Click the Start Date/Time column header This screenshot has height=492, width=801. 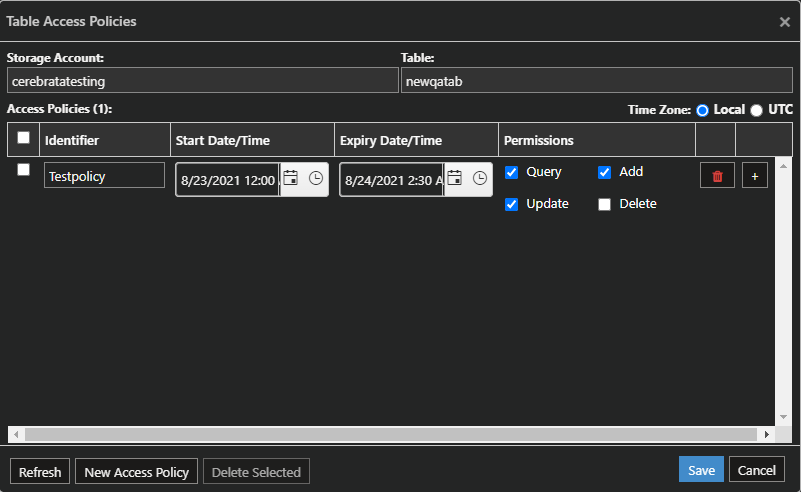(x=252, y=139)
